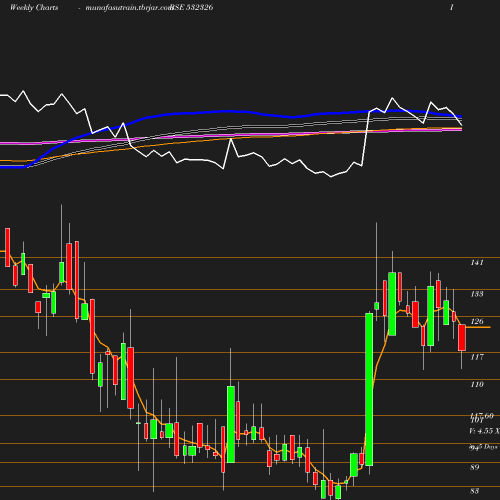Click the 89 price level label
Viewport: 500px width, 500px height.
pos(475,467)
